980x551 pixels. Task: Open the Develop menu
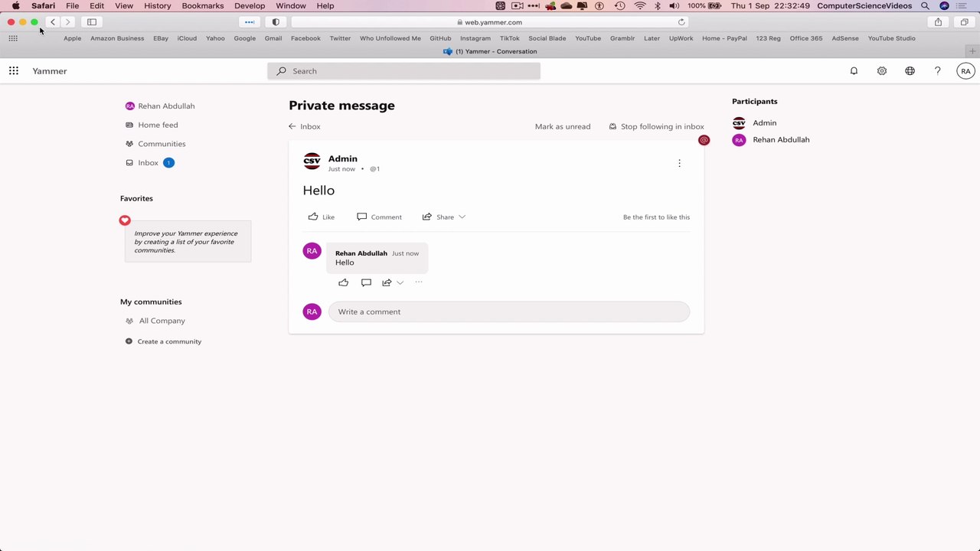click(250, 5)
